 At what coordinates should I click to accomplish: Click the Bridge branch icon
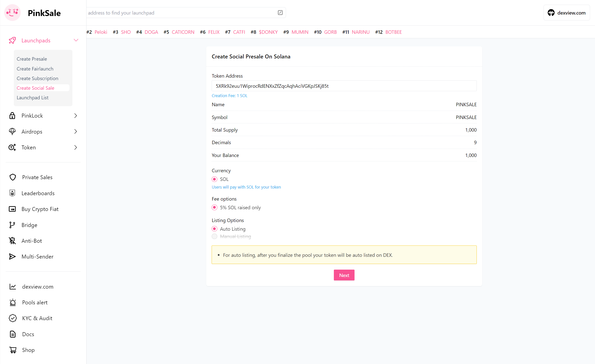coord(12,225)
